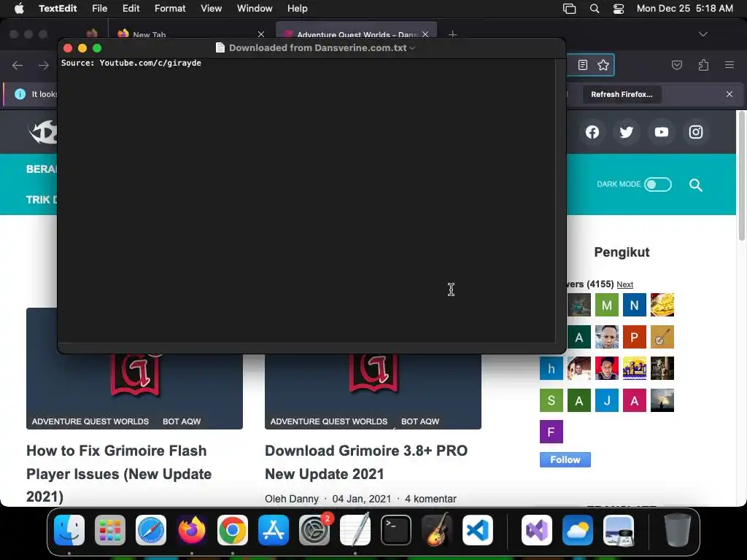
Task: Open menu bar date and time
Action: pyautogui.click(x=684, y=9)
